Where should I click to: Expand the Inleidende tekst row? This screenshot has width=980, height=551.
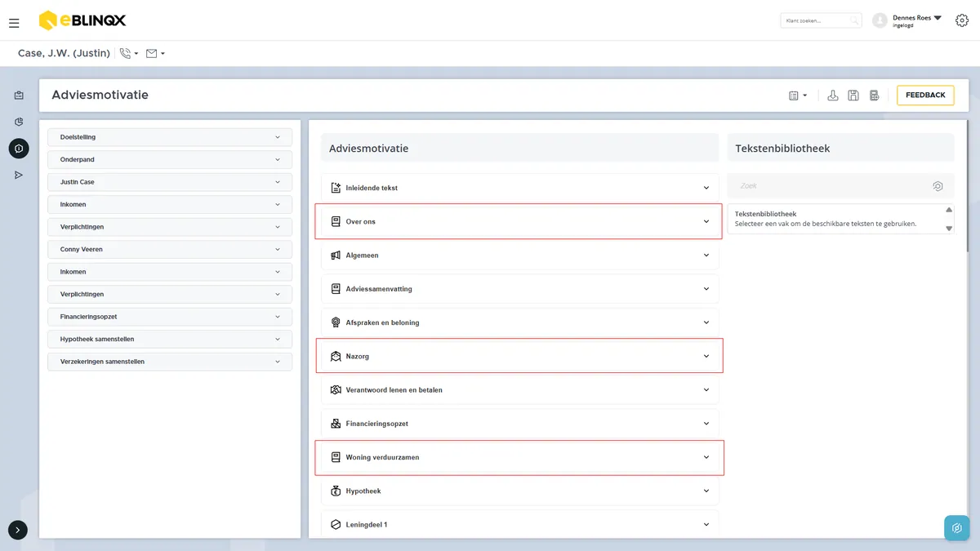pyautogui.click(x=520, y=188)
